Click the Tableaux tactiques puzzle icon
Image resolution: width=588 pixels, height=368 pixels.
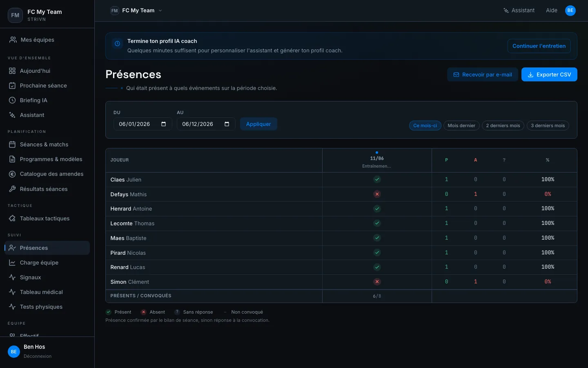pos(12,218)
